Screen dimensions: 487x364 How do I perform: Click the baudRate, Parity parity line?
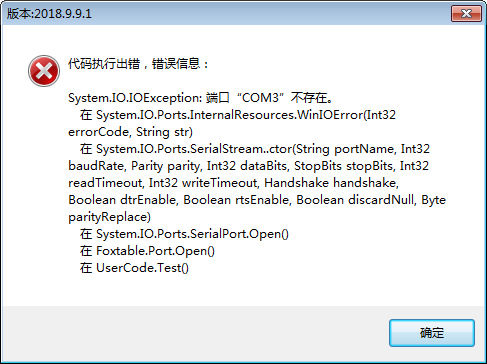point(248,166)
